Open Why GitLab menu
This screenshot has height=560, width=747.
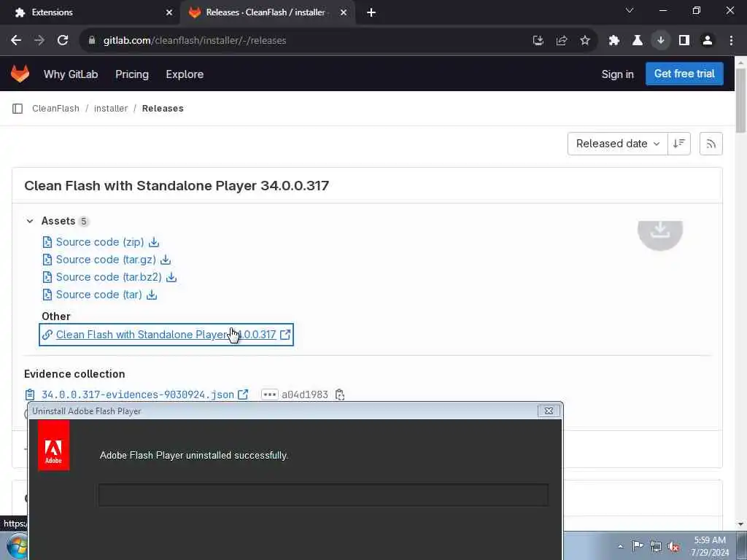click(x=71, y=74)
